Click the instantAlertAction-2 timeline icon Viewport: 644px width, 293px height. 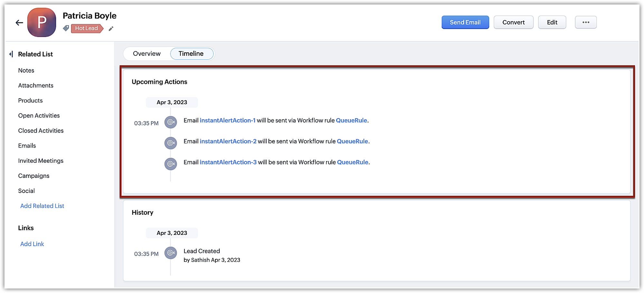tap(171, 143)
